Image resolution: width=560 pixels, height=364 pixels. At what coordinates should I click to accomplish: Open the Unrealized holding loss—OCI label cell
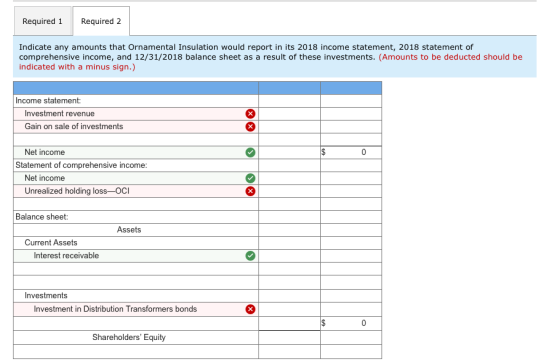pyautogui.click(x=136, y=191)
